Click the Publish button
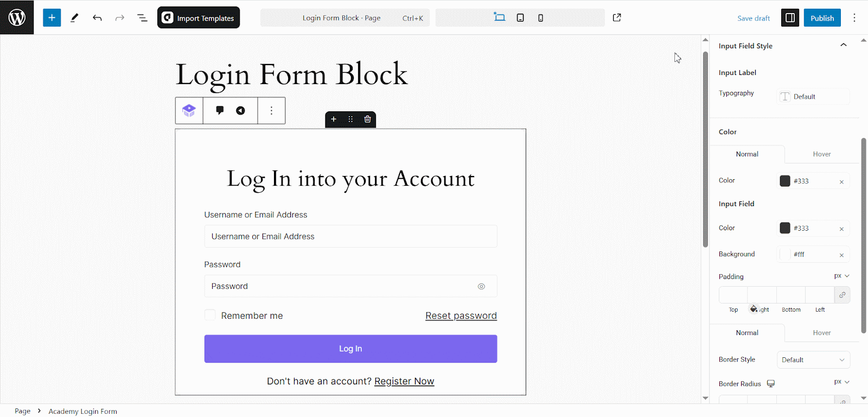This screenshot has height=417, width=868. 822,17
